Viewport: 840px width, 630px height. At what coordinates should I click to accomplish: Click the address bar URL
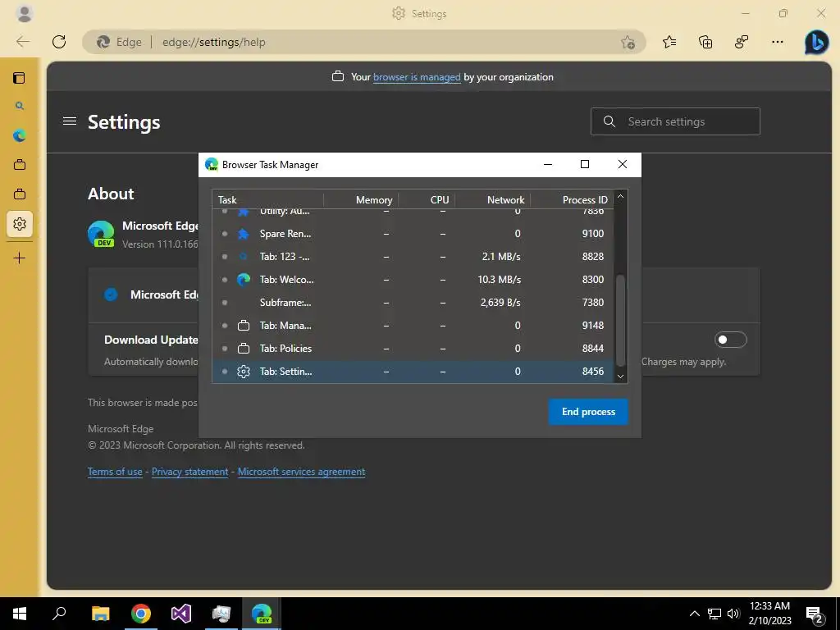coord(214,42)
